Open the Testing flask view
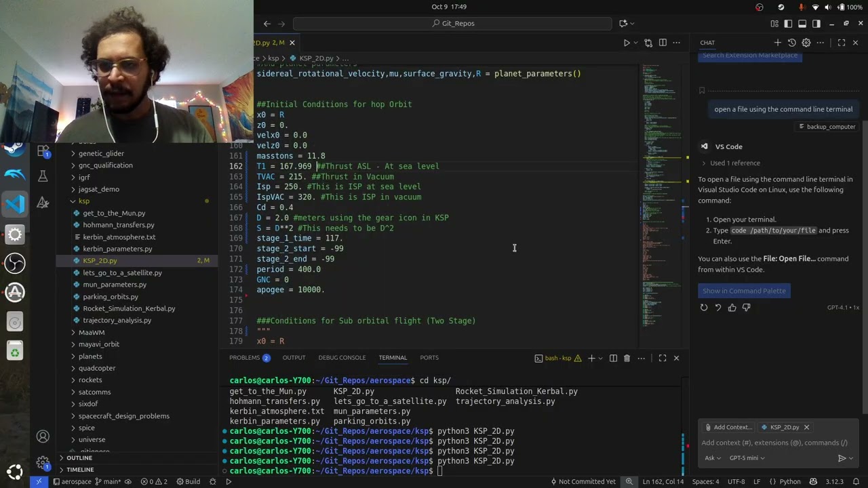The image size is (868, 488). [43, 176]
